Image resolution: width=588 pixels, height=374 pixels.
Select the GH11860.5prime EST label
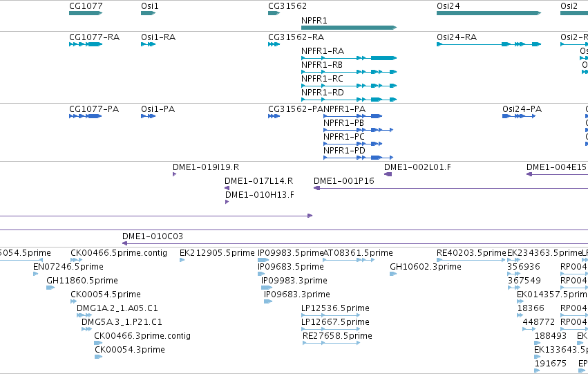82,281
